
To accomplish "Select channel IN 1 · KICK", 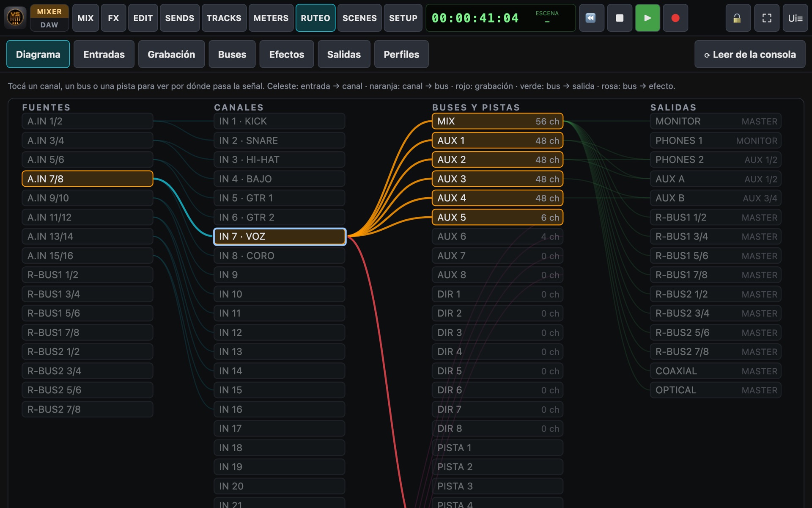I will [280, 121].
